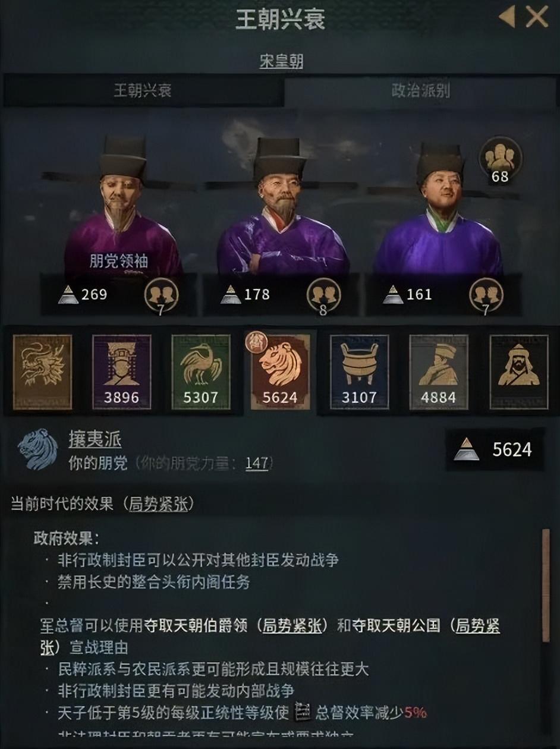Image resolution: width=560 pixels, height=749 pixels.
Task: Select the official portrait faction card 4884
Action: [439, 372]
